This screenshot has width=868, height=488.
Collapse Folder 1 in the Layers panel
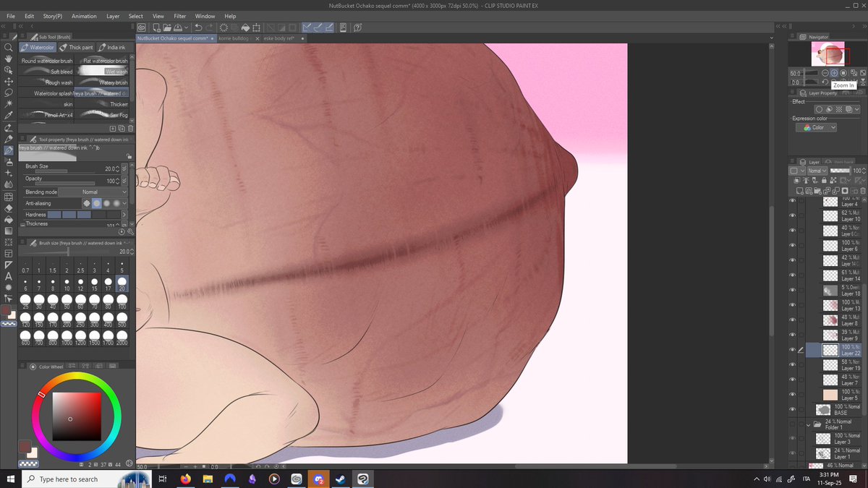click(x=808, y=424)
